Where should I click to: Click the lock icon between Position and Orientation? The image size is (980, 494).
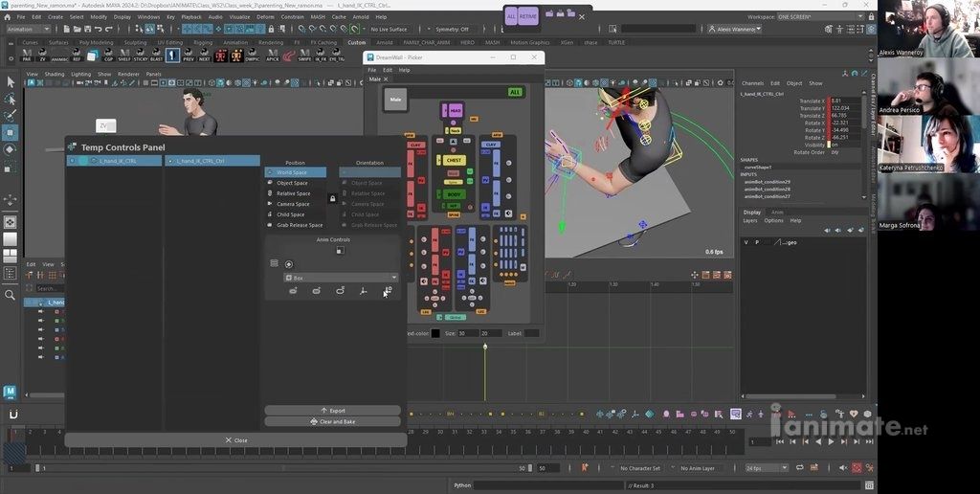coord(332,199)
